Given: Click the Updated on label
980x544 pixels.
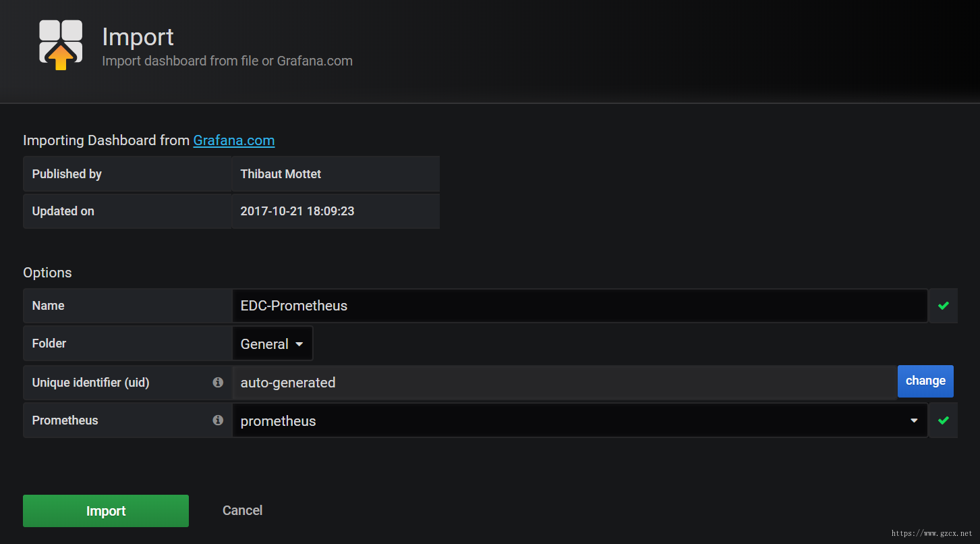Looking at the screenshot, I should point(63,211).
